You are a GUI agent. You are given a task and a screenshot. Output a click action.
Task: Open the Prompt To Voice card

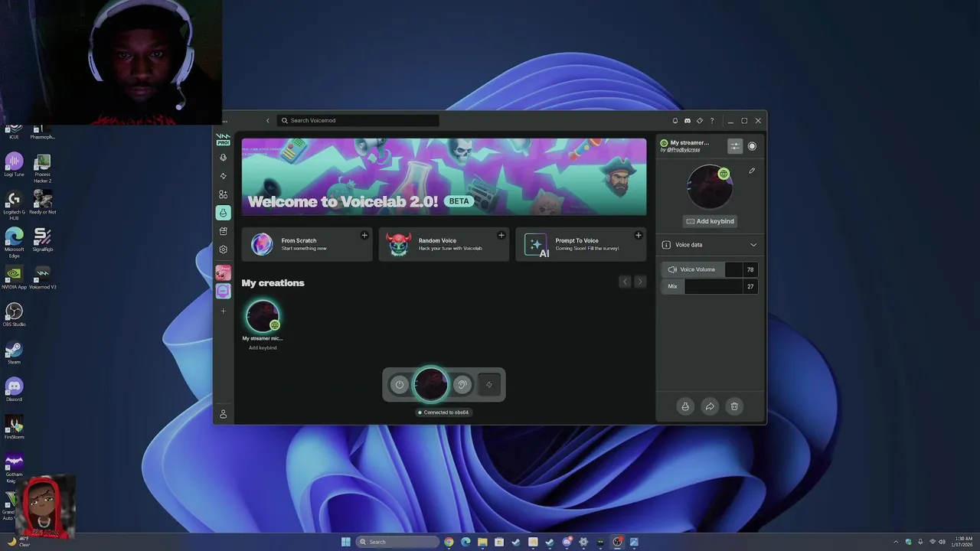pos(581,244)
